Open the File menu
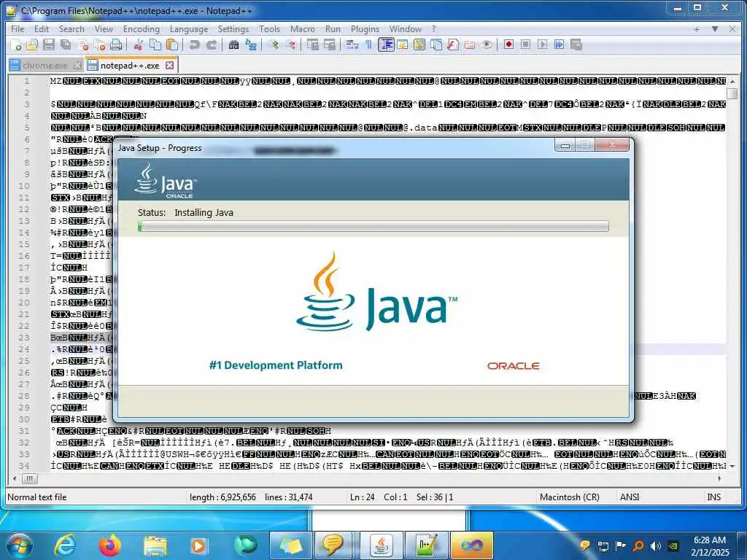Screen dimensions: 747x560 click(18, 29)
